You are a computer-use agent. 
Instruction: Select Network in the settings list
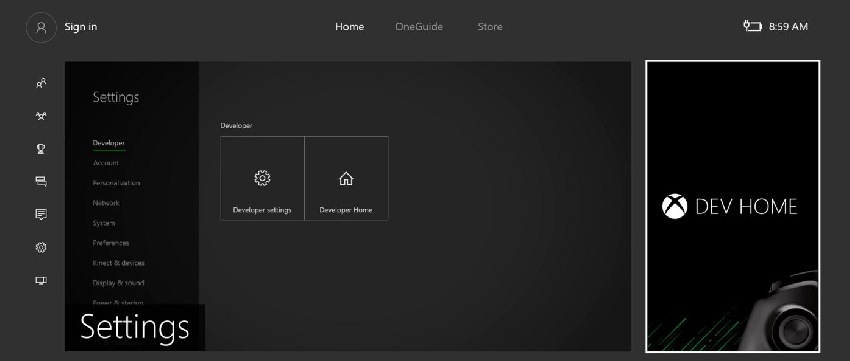pos(106,203)
